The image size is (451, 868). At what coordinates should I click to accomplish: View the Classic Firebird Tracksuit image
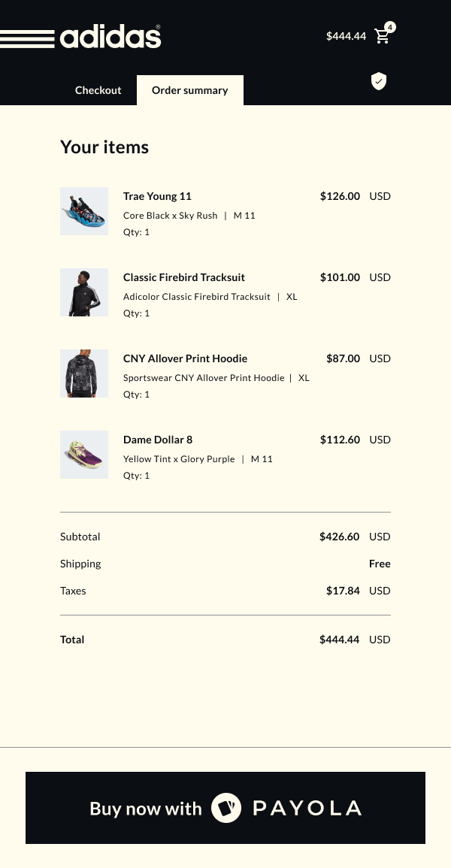(84, 292)
